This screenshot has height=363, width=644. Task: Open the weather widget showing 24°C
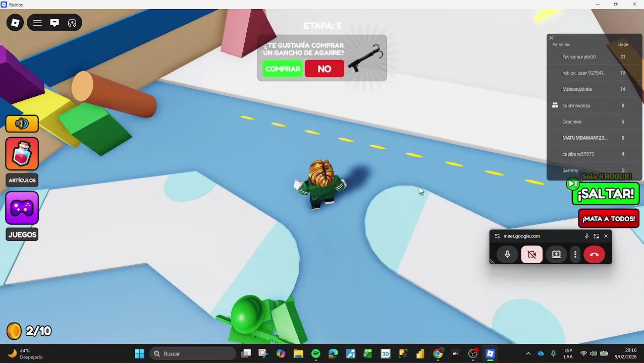pos(25,353)
